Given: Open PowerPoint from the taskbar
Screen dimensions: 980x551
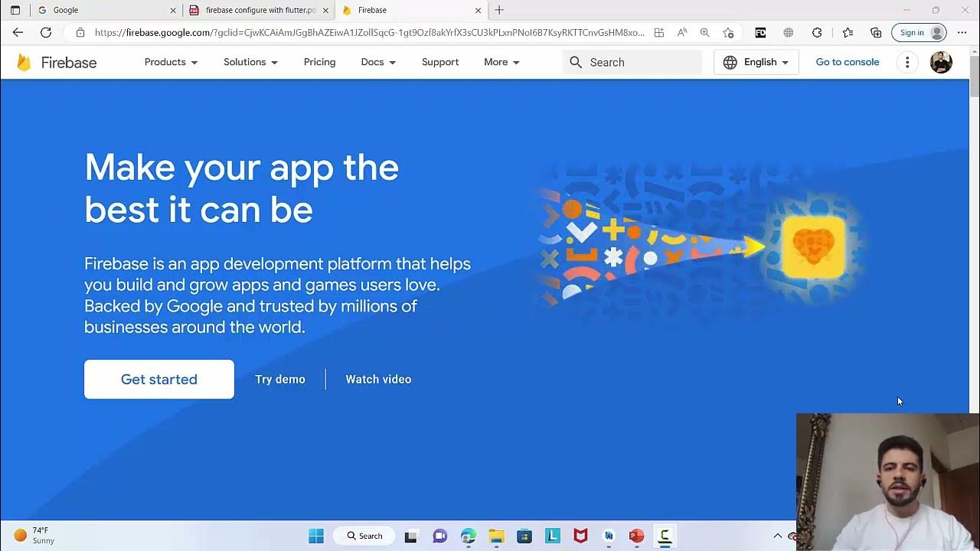Looking at the screenshot, I should coord(636,536).
